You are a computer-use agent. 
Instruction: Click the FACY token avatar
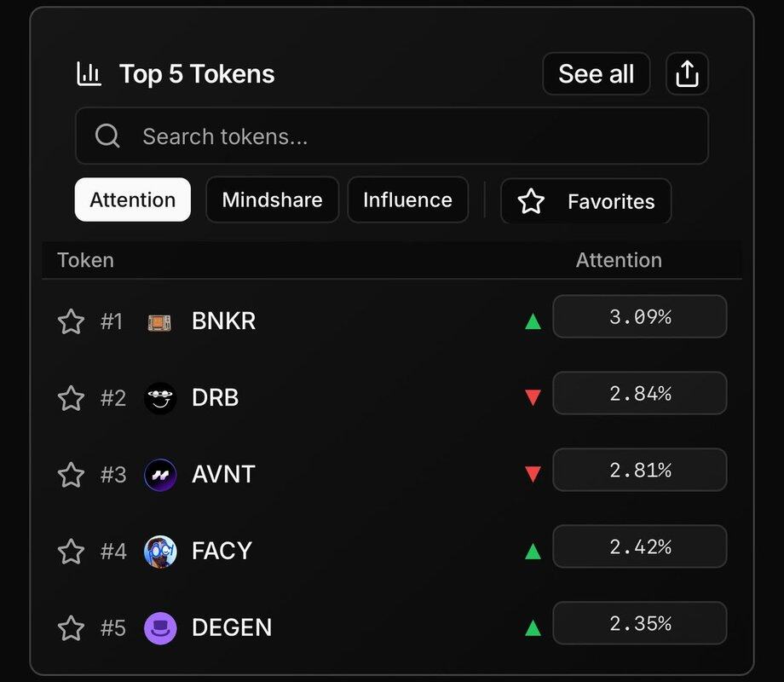tap(160, 552)
